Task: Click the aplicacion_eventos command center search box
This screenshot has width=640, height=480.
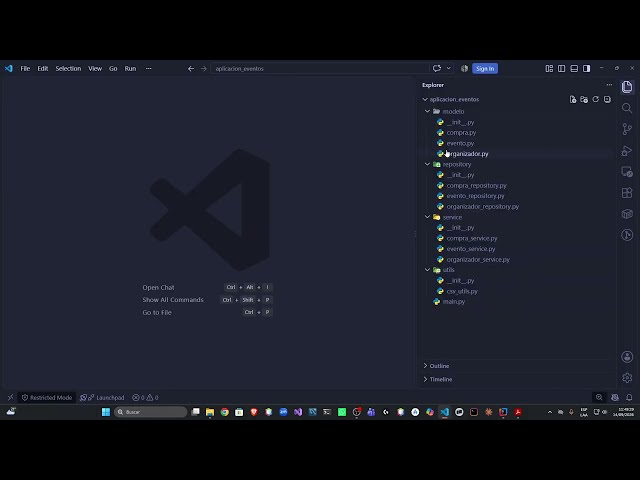Action: (x=320, y=69)
